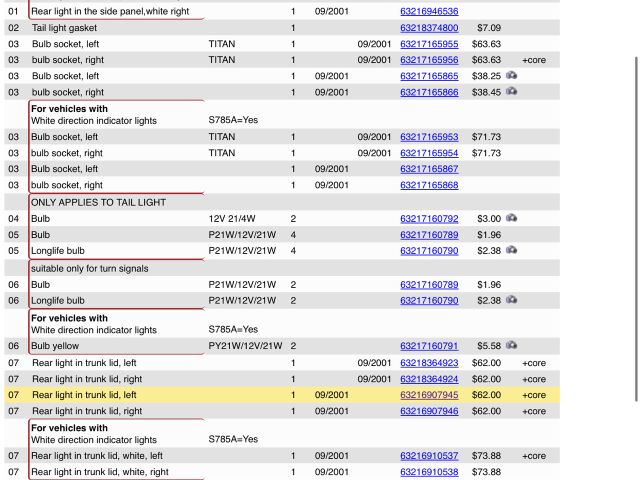Open photo icon next to $38.45 price
This screenshot has height=480, width=640.
pyautogui.click(x=511, y=92)
